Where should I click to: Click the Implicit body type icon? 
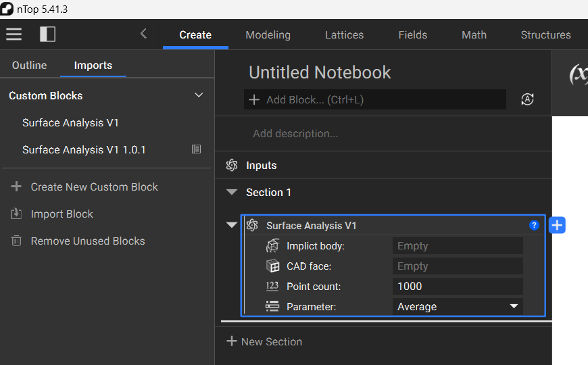click(272, 246)
